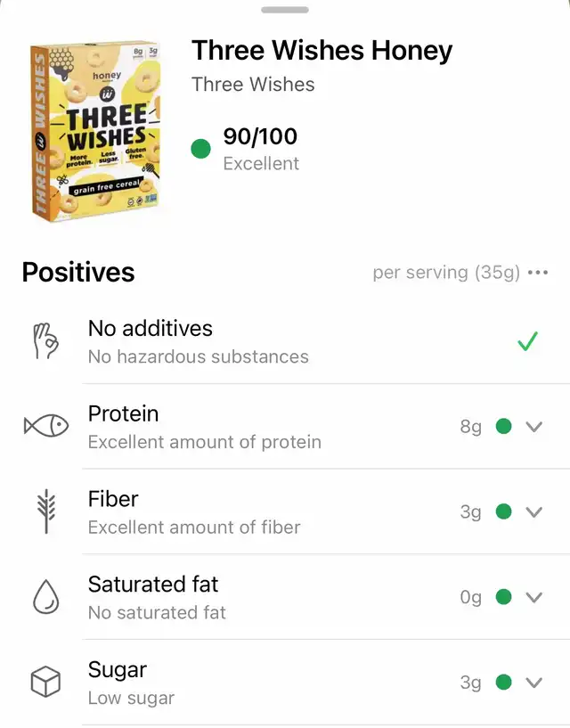Open the Three Wishes brand link
The height and width of the screenshot is (728, 570).
pyautogui.click(x=253, y=85)
